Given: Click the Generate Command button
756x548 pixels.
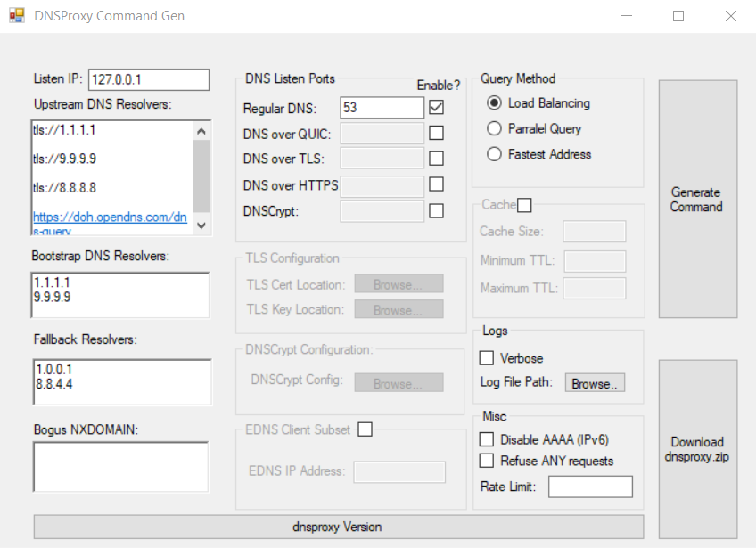Looking at the screenshot, I should [698, 199].
